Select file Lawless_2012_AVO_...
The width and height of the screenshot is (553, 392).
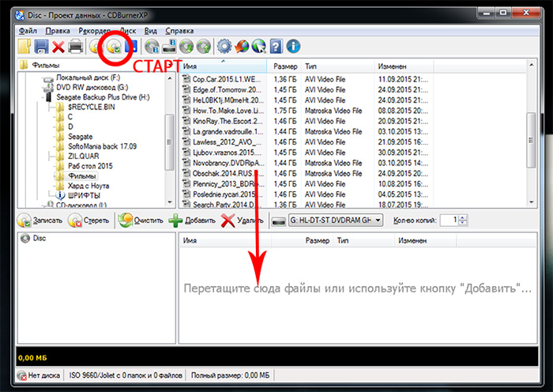point(227,142)
